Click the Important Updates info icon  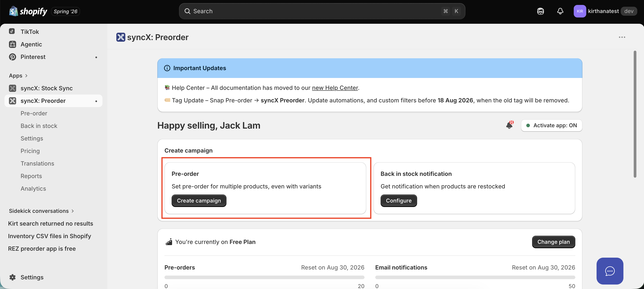167,68
